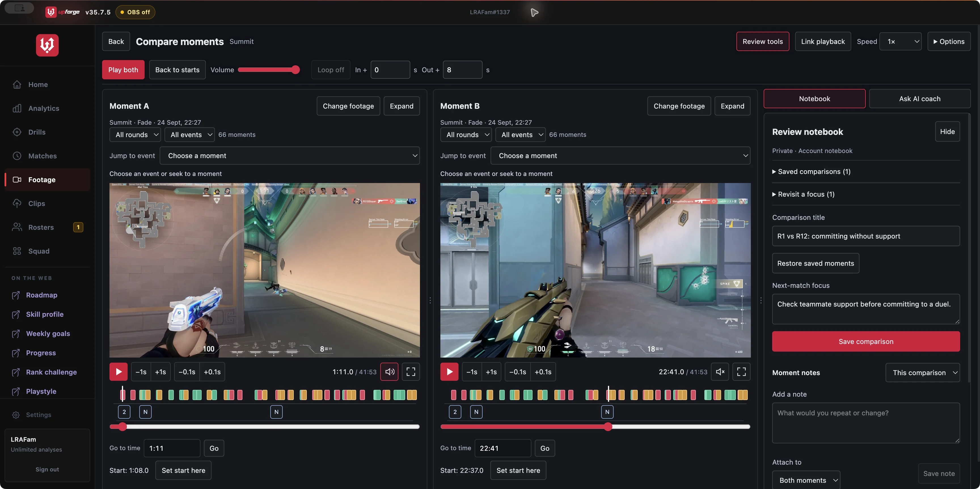Expand Saved comparisons (1)
This screenshot has width=980, height=489.
point(811,172)
